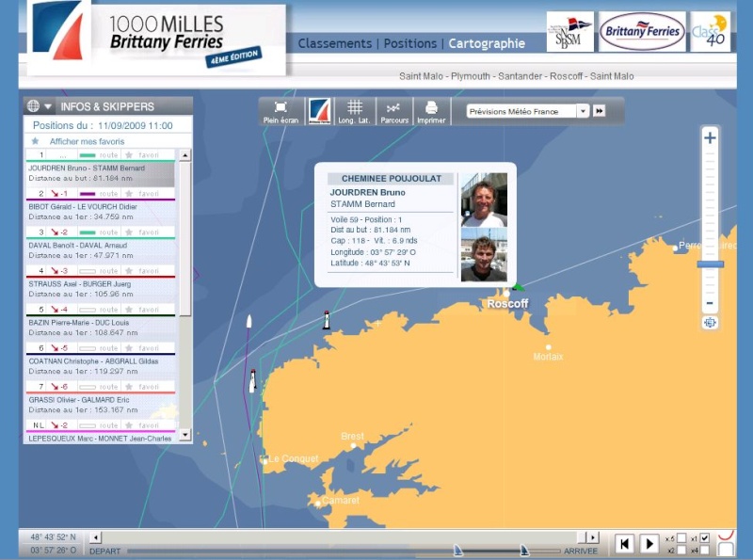Click the Brest city label on the map
The width and height of the screenshot is (753, 560).
(352, 436)
